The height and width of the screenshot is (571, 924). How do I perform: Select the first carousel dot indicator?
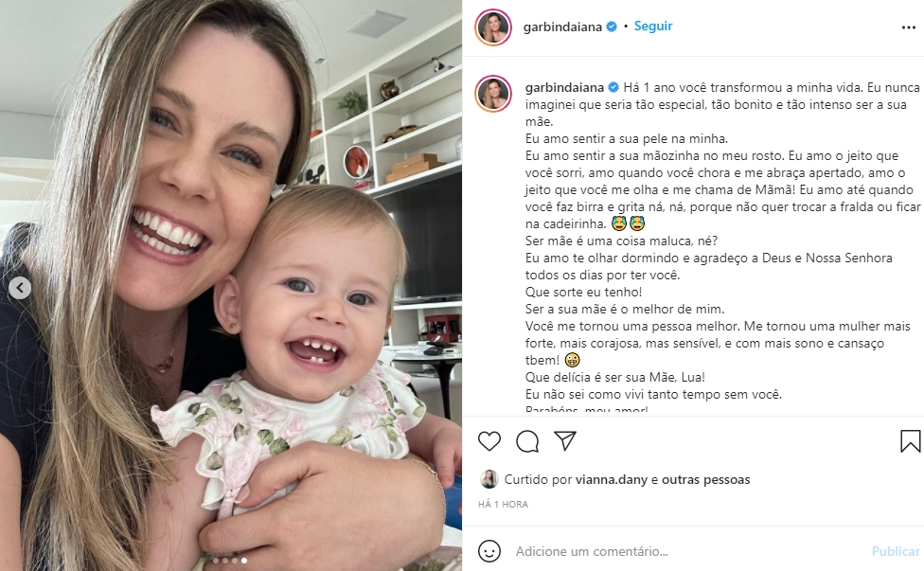[216, 561]
